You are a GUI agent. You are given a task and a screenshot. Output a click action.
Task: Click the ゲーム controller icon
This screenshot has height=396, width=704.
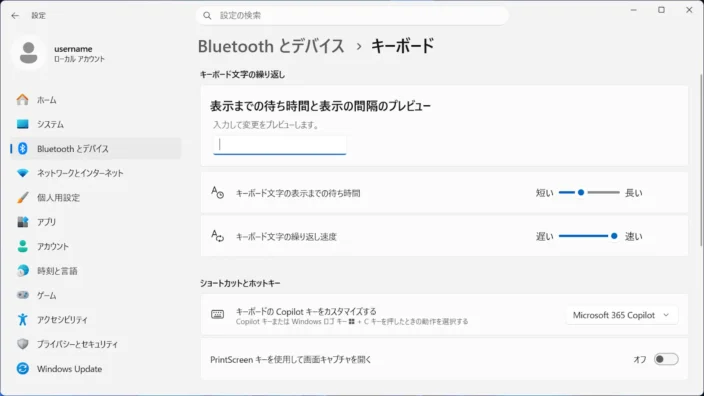(22, 295)
